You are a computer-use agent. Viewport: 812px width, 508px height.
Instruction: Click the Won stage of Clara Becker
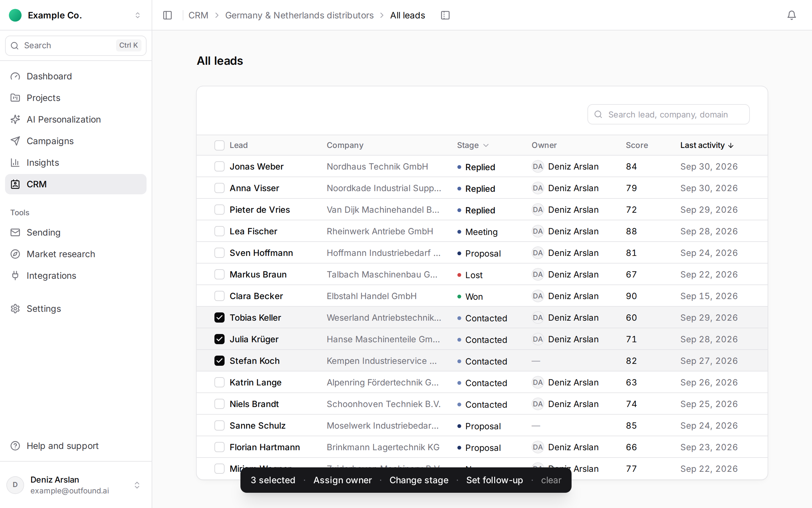(x=470, y=296)
